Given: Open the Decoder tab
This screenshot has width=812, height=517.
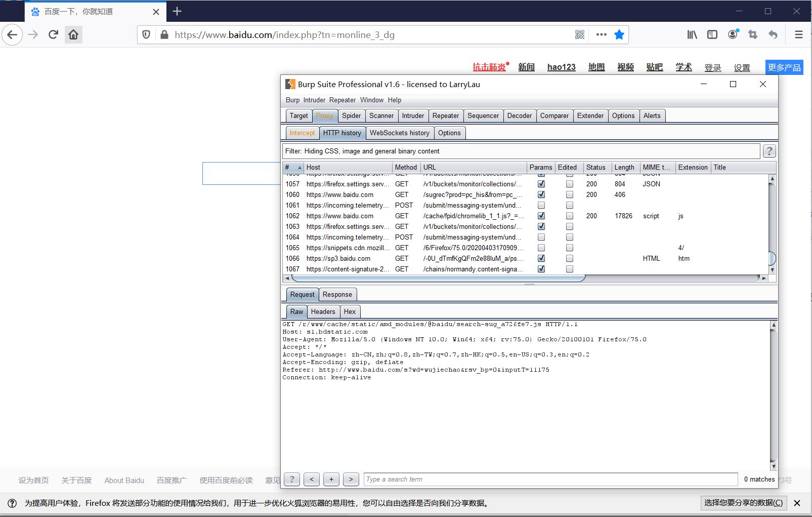Looking at the screenshot, I should point(520,115).
